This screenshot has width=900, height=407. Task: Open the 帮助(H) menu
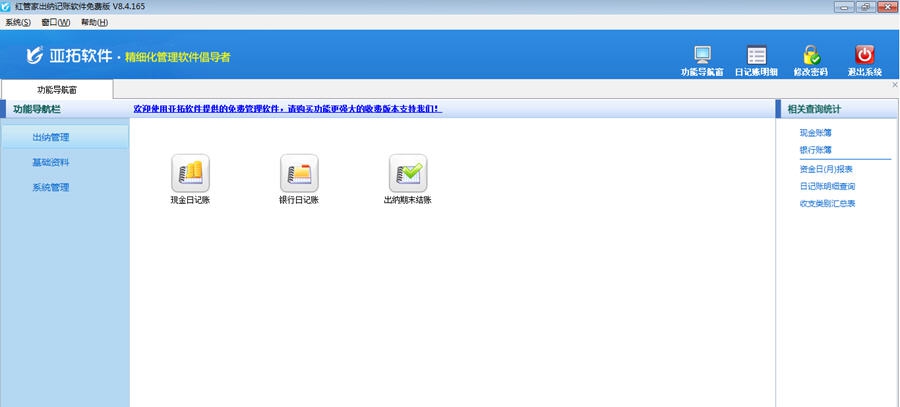coord(94,22)
